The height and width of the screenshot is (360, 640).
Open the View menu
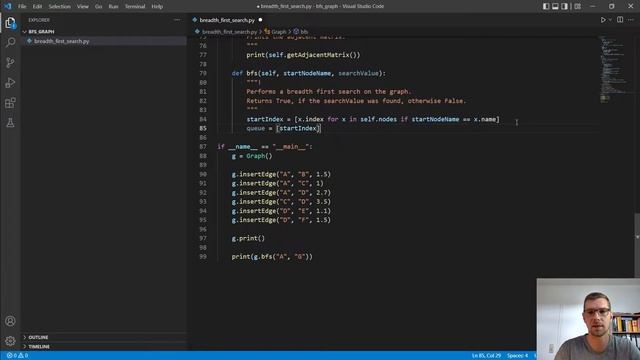click(82, 6)
